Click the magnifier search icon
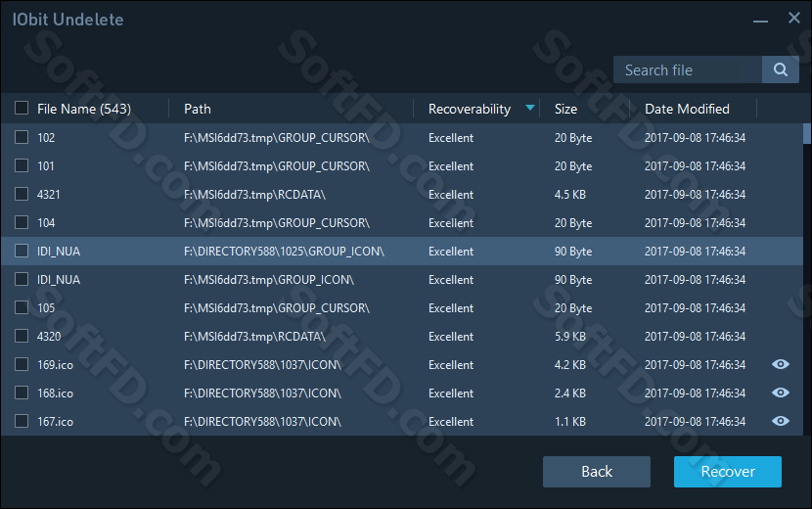The height and width of the screenshot is (509, 812). point(781,69)
